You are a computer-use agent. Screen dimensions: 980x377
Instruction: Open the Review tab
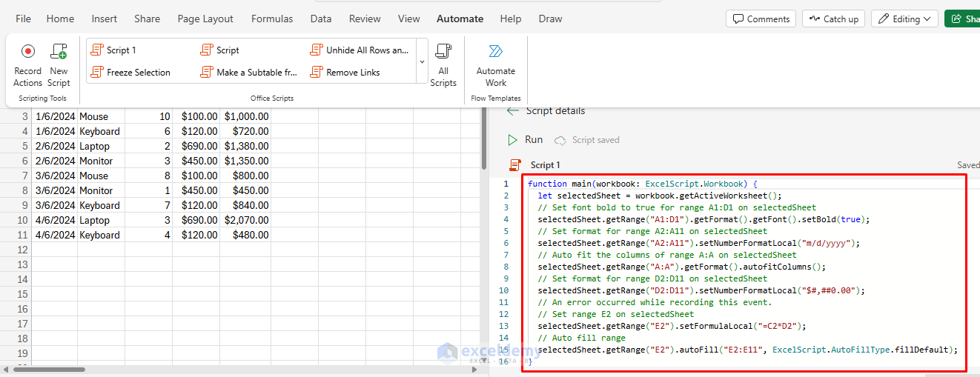(365, 19)
